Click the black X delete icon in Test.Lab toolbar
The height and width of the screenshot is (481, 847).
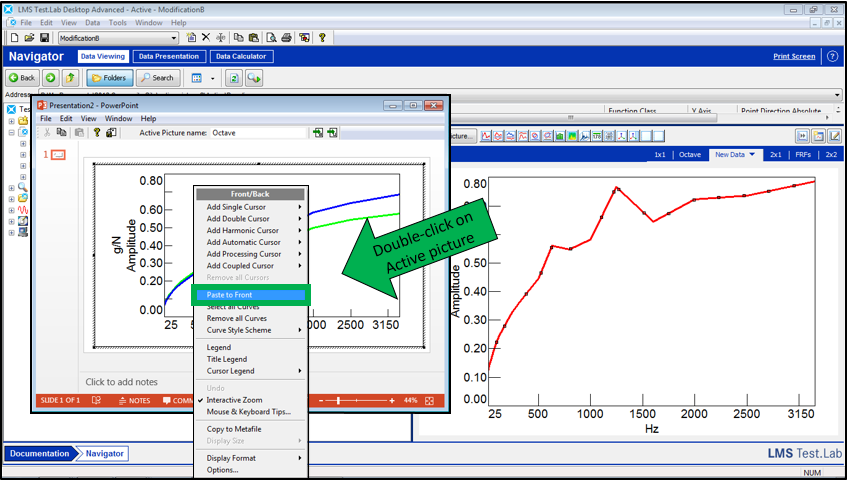[206, 37]
